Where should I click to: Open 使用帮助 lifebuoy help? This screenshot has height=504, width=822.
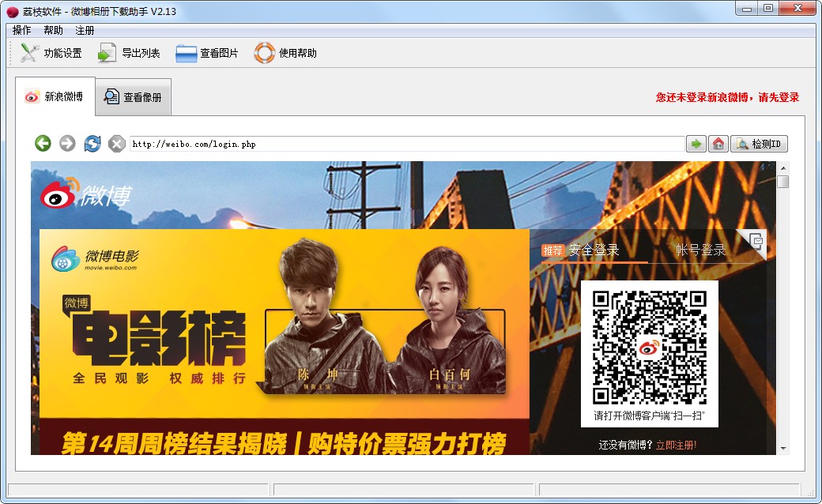pos(285,53)
